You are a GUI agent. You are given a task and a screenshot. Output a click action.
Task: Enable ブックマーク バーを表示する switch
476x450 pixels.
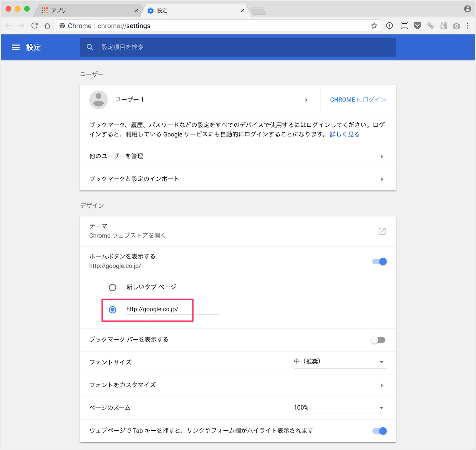pyautogui.click(x=378, y=340)
